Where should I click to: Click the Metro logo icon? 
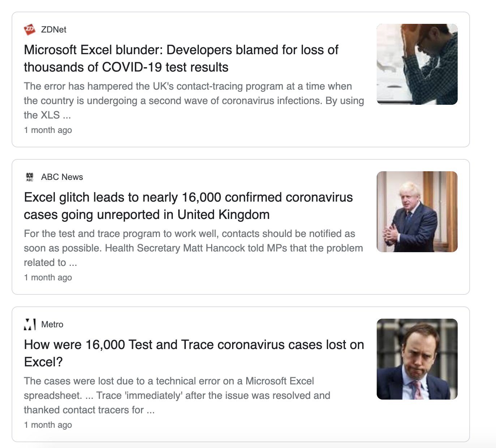click(30, 324)
